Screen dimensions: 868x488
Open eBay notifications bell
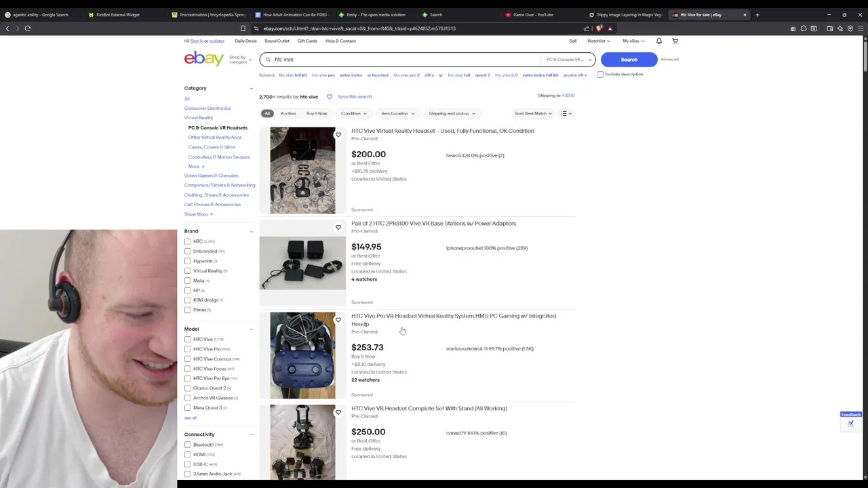pos(658,41)
